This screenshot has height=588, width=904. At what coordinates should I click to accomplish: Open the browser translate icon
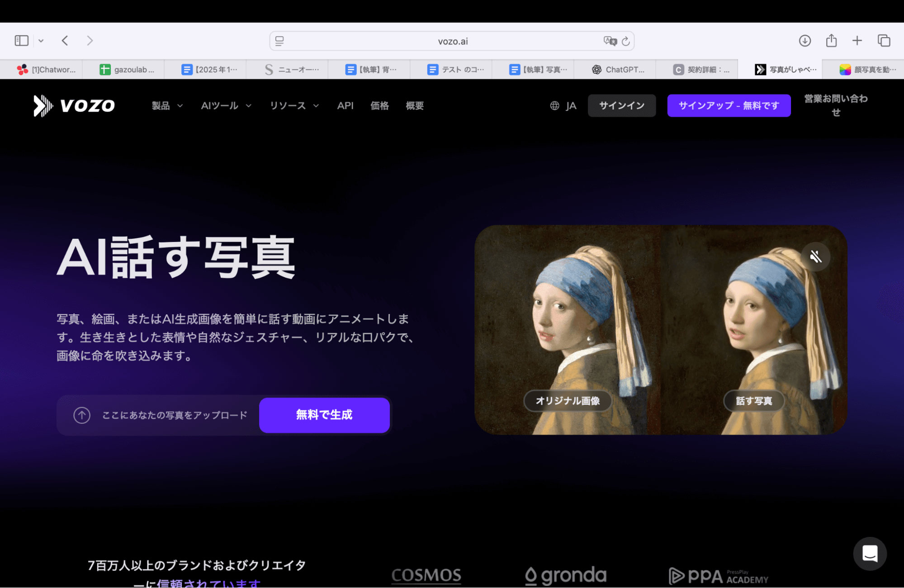(610, 41)
